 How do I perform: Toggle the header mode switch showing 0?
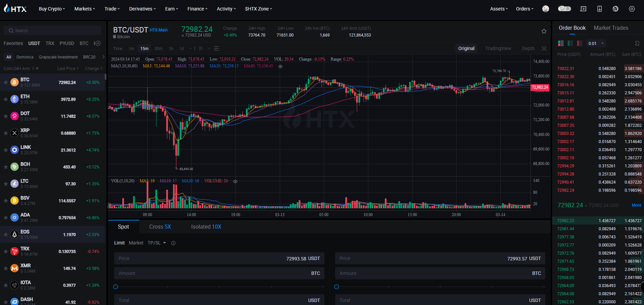(x=564, y=9)
